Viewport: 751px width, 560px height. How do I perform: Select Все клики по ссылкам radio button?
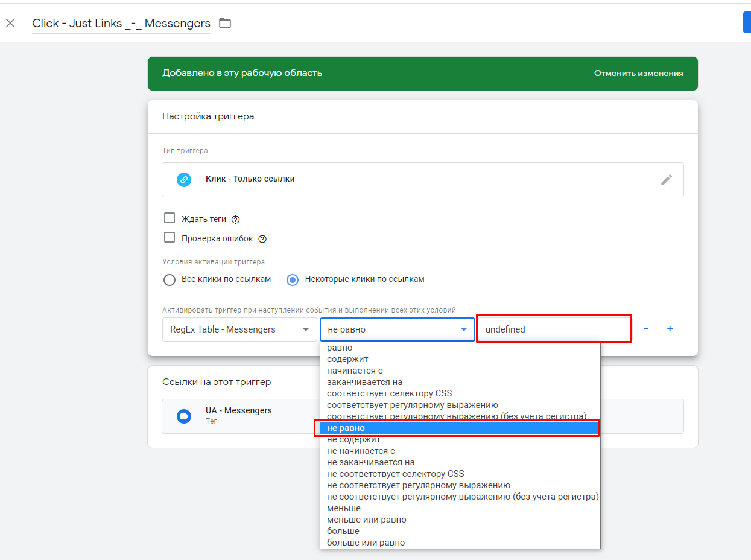[170, 280]
